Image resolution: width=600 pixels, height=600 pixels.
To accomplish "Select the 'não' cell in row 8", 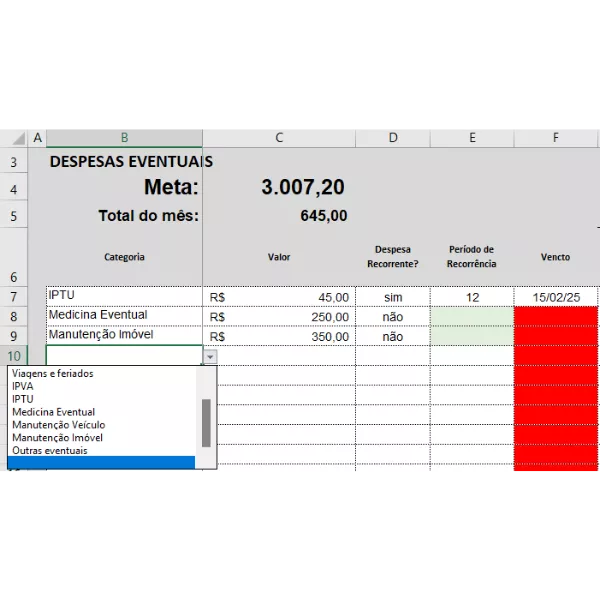I will point(393,316).
